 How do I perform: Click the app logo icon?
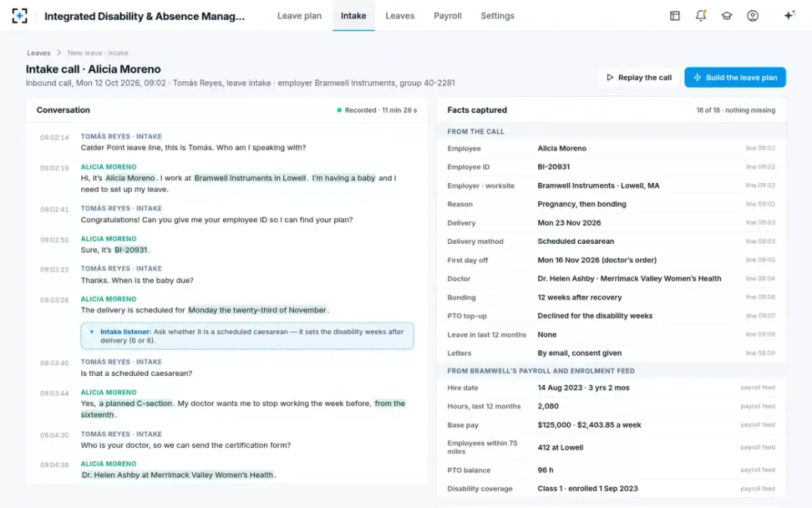pyautogui.click(x=20, y=16)
